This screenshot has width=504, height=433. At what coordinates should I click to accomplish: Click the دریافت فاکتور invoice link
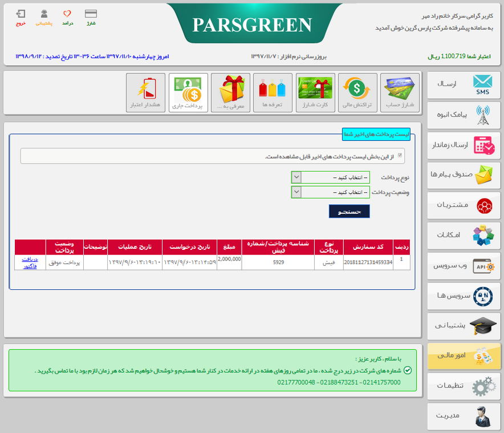(30, 262)
